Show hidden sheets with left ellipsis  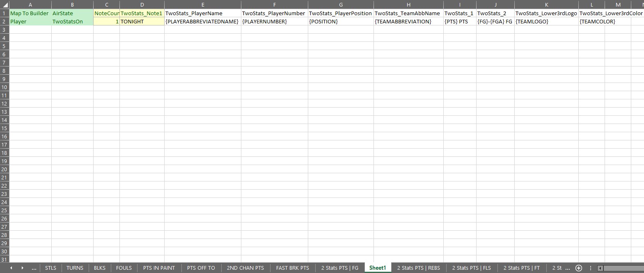(x=34, y=268)
